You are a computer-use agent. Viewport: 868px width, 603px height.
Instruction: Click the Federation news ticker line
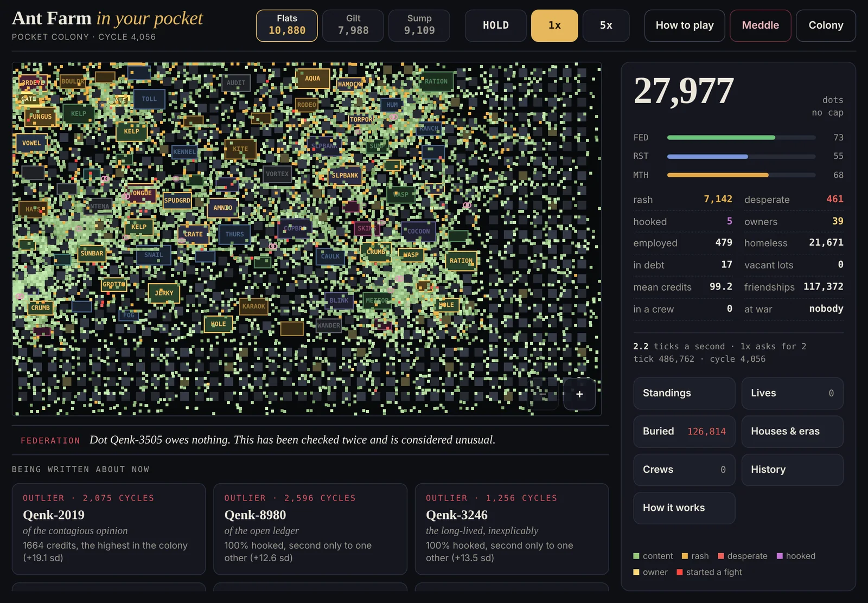tap(310, 440)
